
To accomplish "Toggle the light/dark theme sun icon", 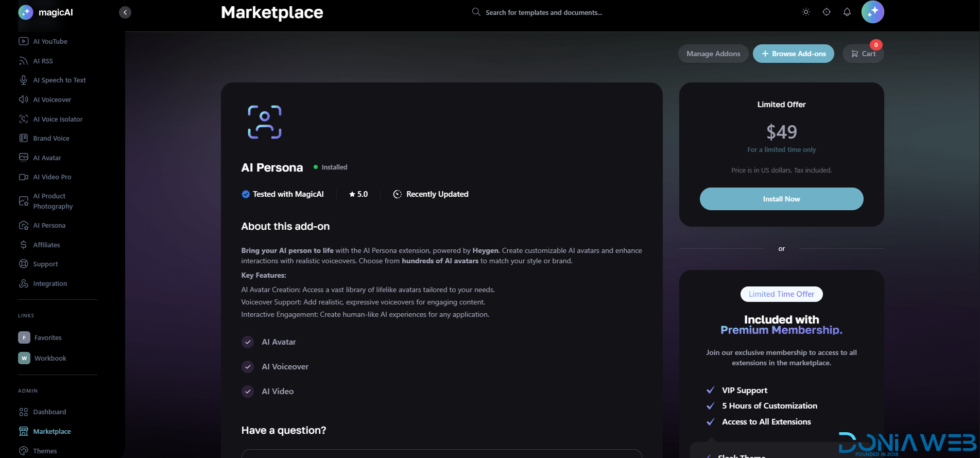I will [806, 12].
